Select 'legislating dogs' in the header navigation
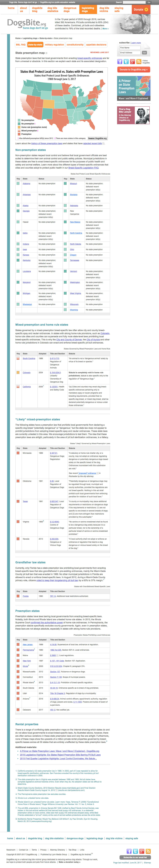This screenshot has height=868, width=159. click(88, 9)
